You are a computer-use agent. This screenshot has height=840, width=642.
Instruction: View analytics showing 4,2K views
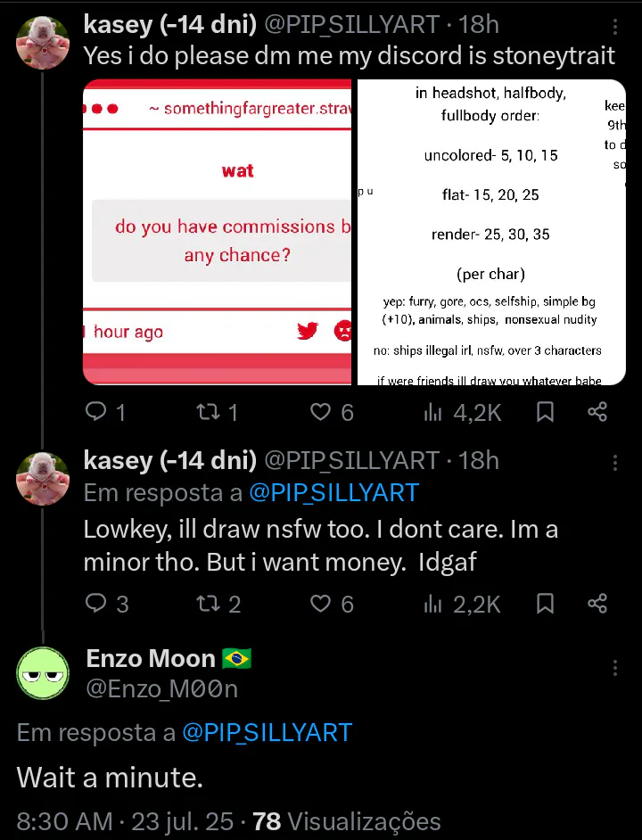(463, 412)
